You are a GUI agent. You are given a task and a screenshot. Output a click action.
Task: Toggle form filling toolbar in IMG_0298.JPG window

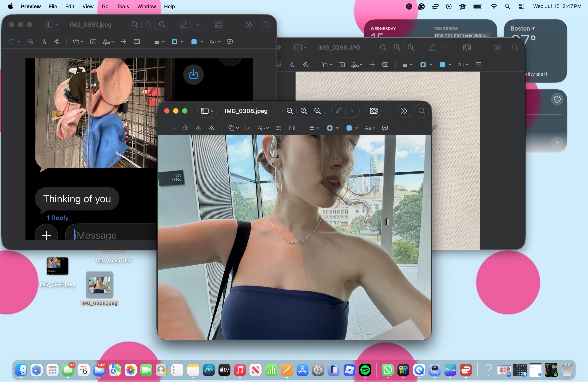pyautogui.click(x=467, y=48)
